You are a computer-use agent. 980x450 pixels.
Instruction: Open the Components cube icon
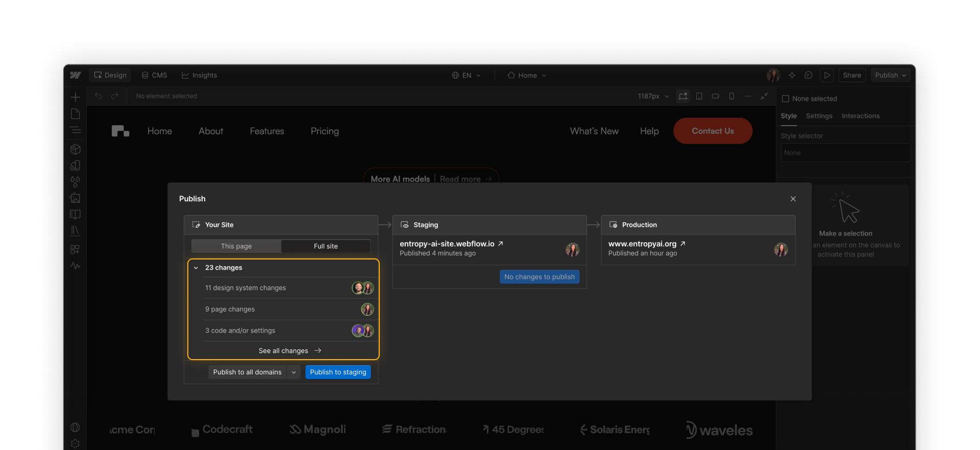(76, 149)
